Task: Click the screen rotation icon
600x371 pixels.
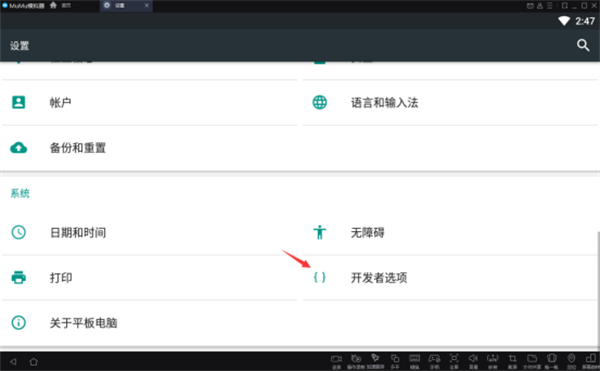Action: (x=591, y=358)
